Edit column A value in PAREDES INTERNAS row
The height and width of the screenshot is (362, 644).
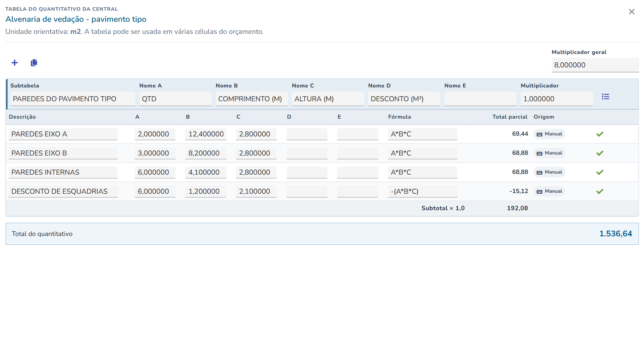click(x=155, y=172)
